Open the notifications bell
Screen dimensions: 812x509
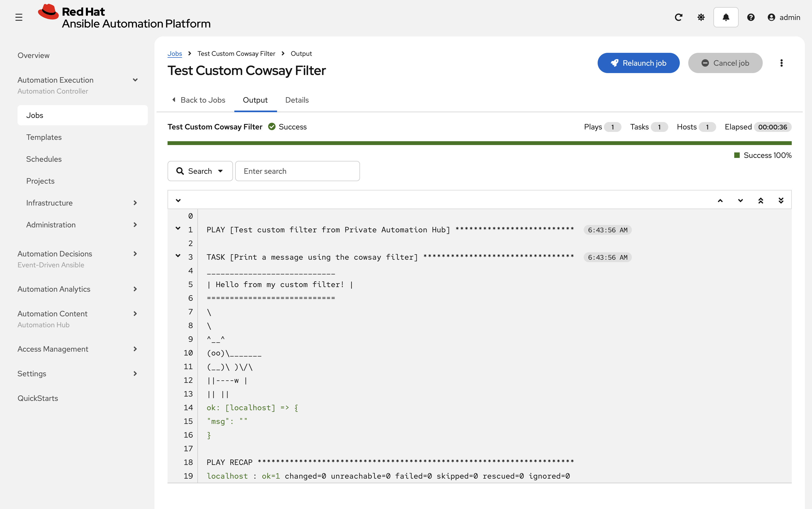pyautogui.click(x=726, y=17)
